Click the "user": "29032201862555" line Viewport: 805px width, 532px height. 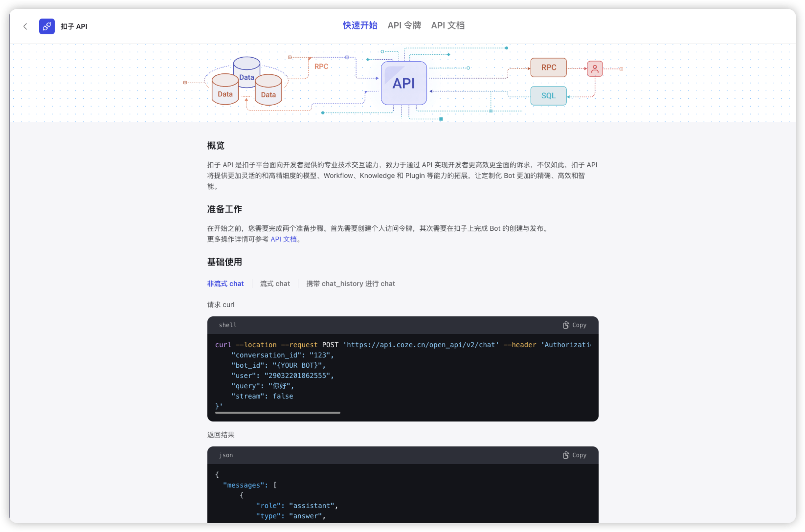click(x=283, y=376)
